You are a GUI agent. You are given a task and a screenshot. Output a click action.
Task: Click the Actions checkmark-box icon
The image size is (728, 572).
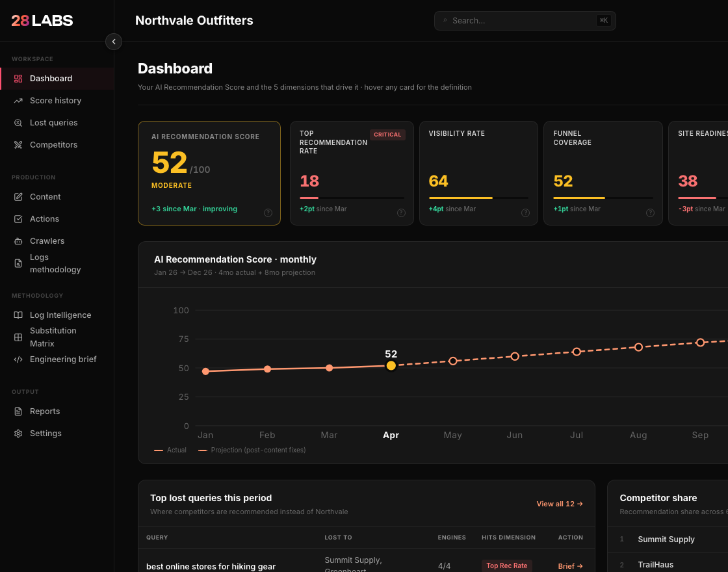click(18, 219)
